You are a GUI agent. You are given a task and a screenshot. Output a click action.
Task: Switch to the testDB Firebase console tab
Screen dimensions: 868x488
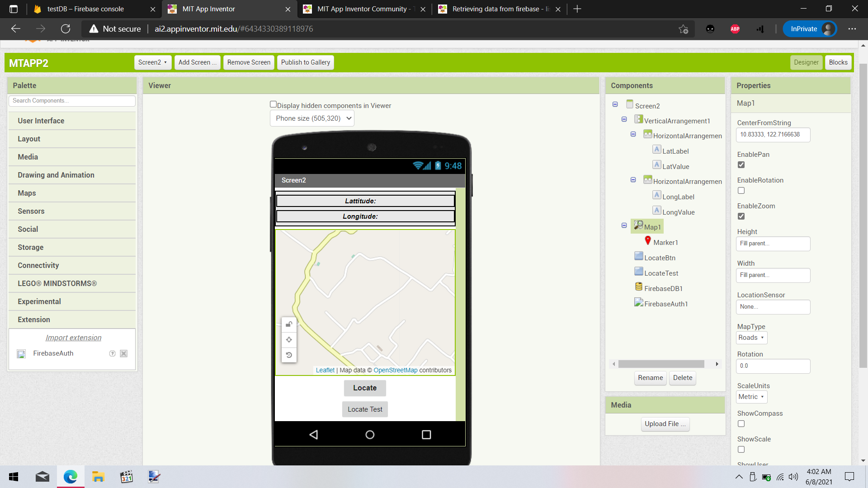coord(85,9)
